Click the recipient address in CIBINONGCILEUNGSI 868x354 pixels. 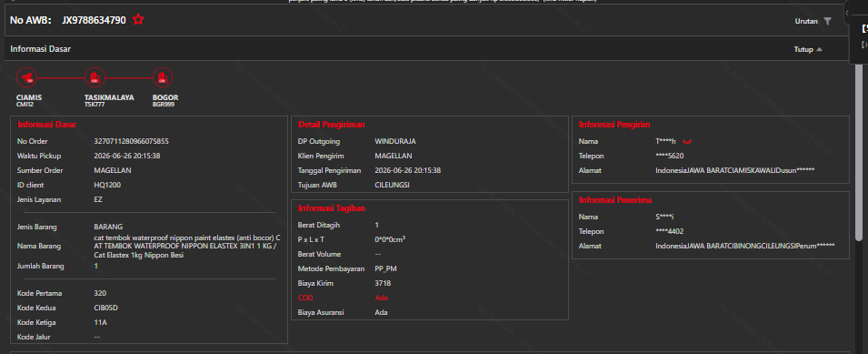coord(744,246)
